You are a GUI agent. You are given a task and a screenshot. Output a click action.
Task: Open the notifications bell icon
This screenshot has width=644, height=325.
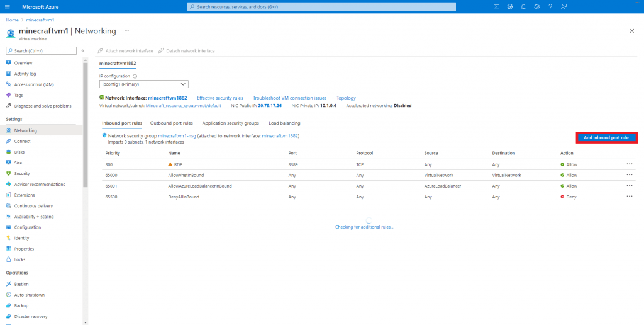click(x=523, y=6)
